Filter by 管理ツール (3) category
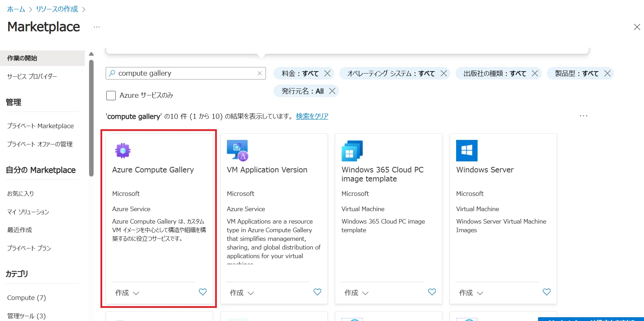 pyautogui.click(x=26, y=316)
